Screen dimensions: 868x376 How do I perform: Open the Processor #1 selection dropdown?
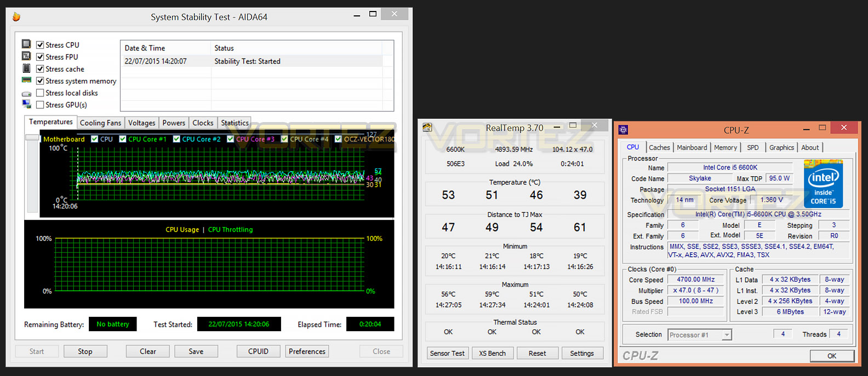700,335
